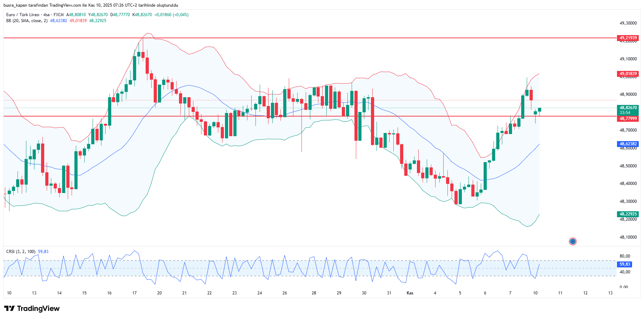Click the 49,30000 price axis tick
Screen dimensions: 644x319
(x=628, y=23)
